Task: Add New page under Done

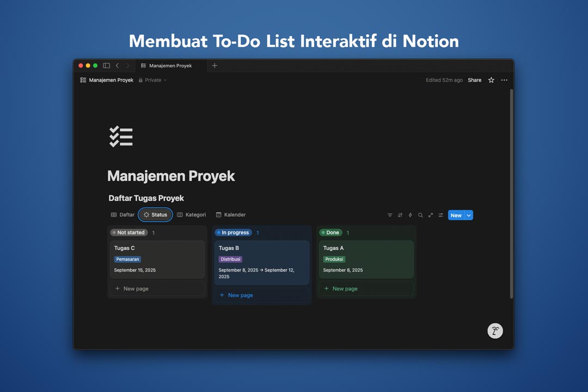Action: [x=366, y=289]
